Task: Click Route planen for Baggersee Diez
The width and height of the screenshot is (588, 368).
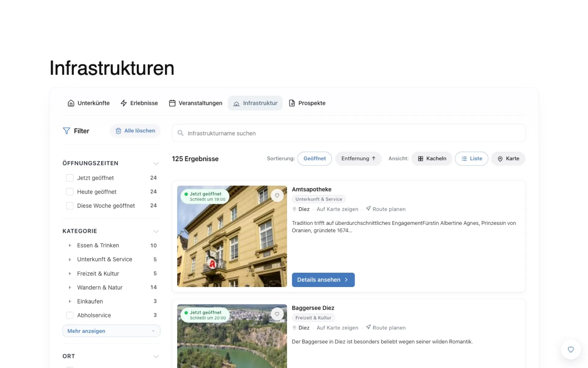Action: (386, 328)
